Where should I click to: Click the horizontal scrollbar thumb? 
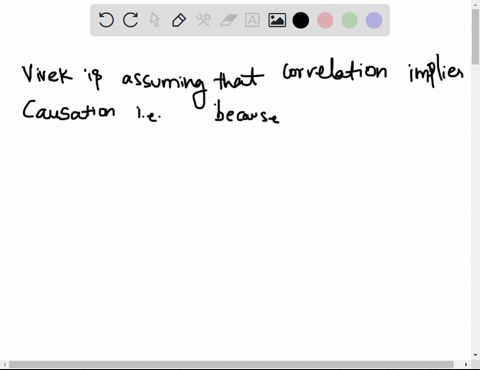coord(231,364)
